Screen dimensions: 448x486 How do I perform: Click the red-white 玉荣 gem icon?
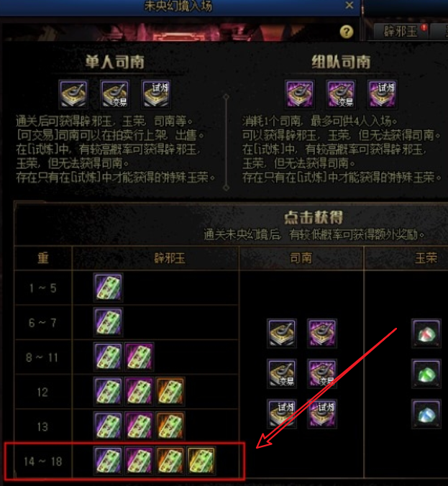(426, 333)
